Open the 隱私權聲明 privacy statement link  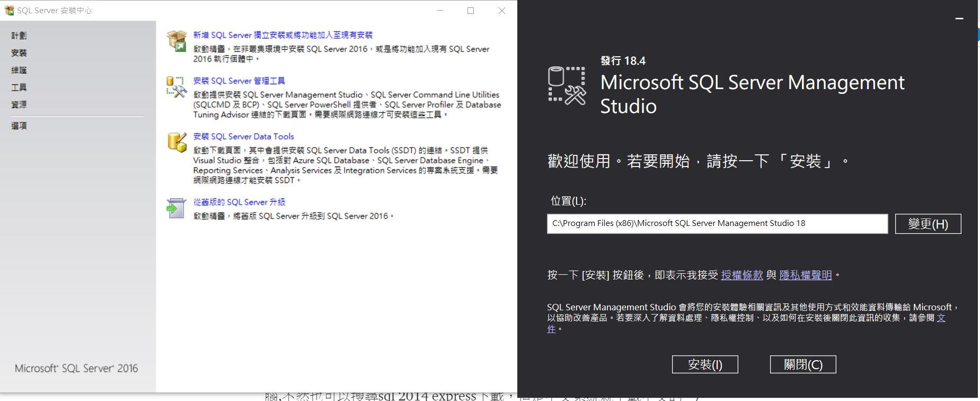point(806,275)
